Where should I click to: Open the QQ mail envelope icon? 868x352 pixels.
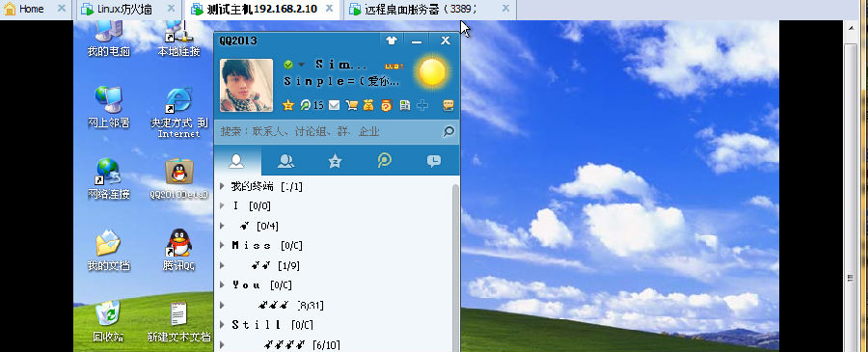coord(335,104)
